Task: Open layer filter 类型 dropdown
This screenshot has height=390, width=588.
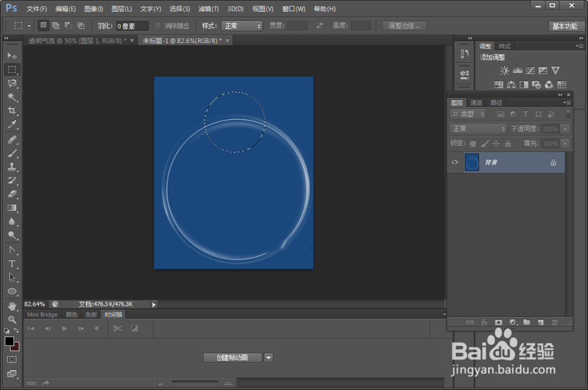Action: pos(467,114)
